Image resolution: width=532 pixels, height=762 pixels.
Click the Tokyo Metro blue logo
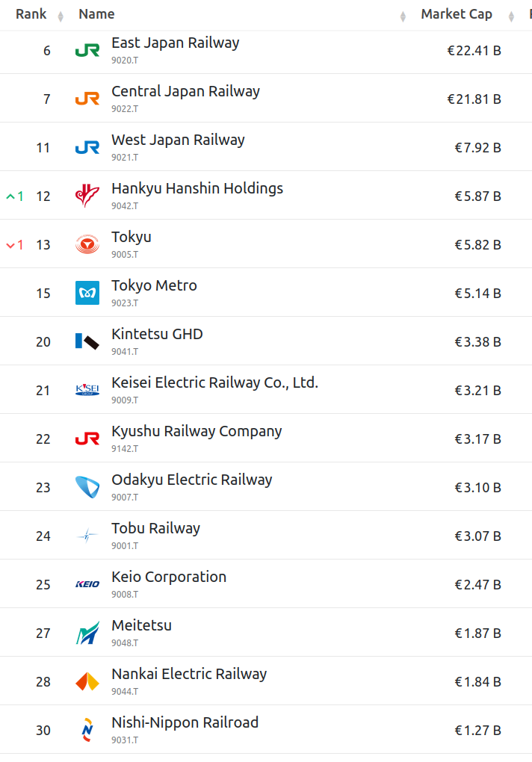(87, 293)
